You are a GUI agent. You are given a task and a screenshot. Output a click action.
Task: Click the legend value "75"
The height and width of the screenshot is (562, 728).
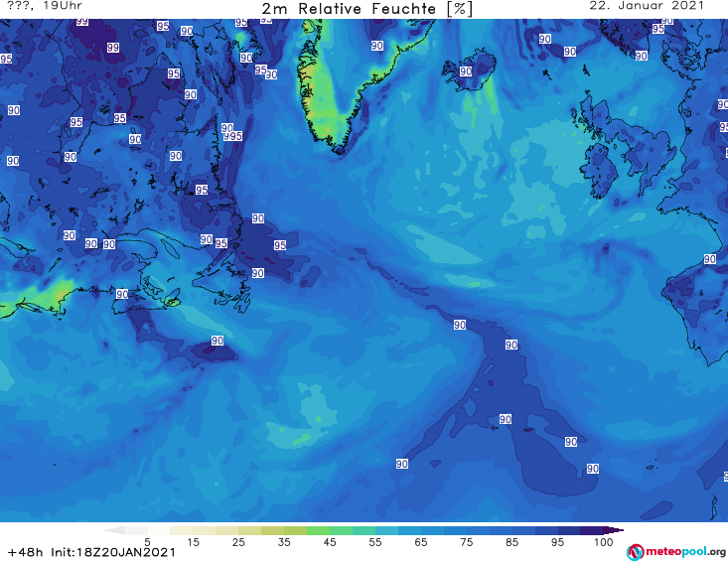click(467, 542)
